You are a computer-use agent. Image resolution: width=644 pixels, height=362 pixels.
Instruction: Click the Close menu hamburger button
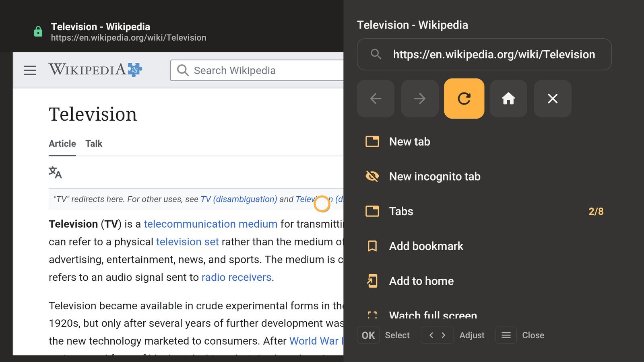[506, 335]
